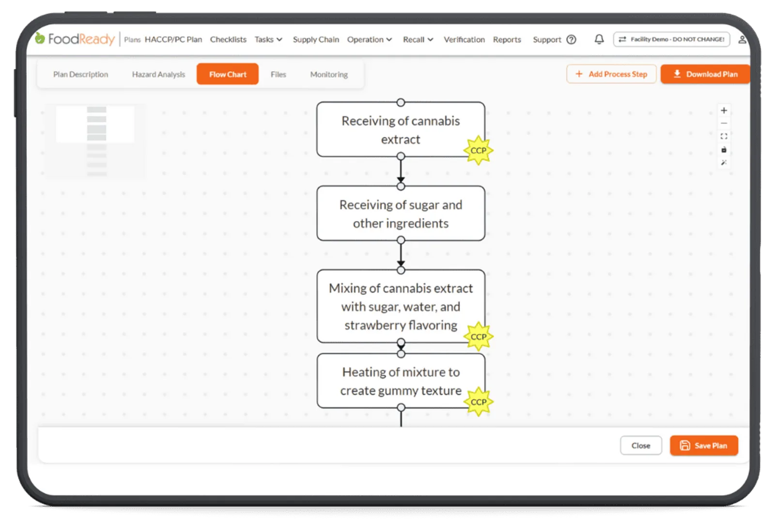Screen dimensions: 775x532
Task: Click the Add Process Step button
Action: pos(611,74)
